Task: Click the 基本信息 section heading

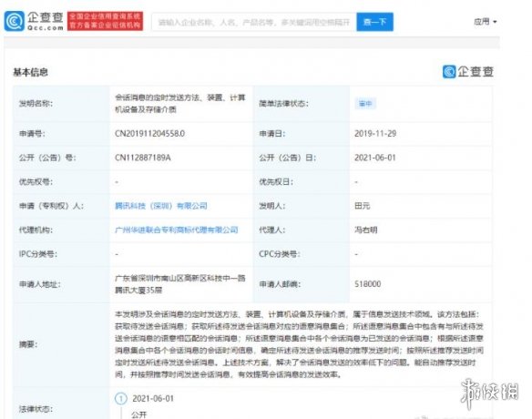Action: click(x=31, y=72)
